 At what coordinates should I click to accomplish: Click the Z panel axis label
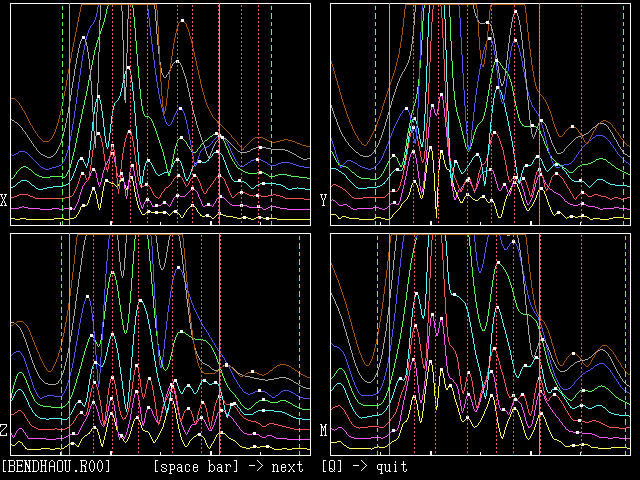click(x=5, y=431)
